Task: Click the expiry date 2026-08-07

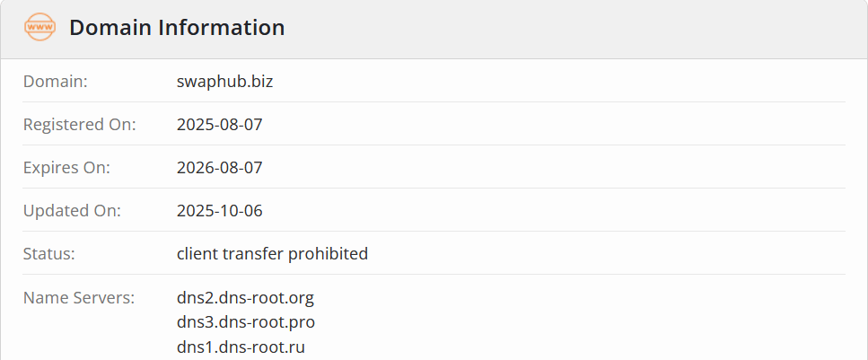Action: click(220, 168)
